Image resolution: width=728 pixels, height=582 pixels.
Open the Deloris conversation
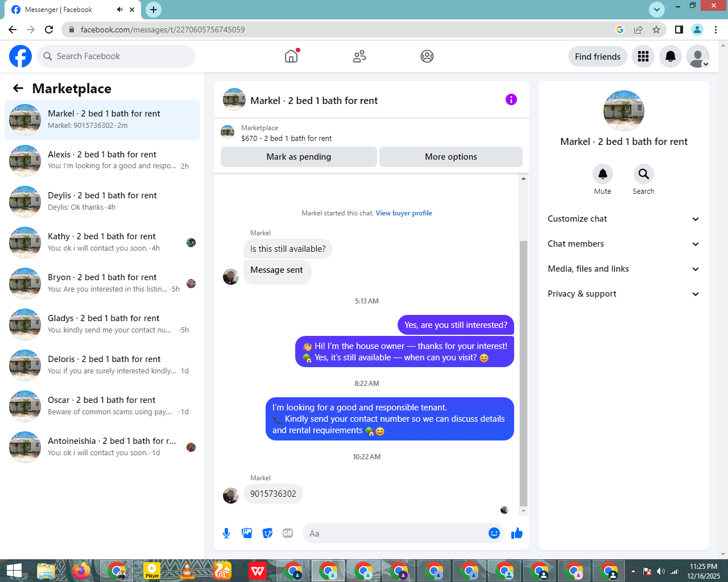[x=102, y=365]
